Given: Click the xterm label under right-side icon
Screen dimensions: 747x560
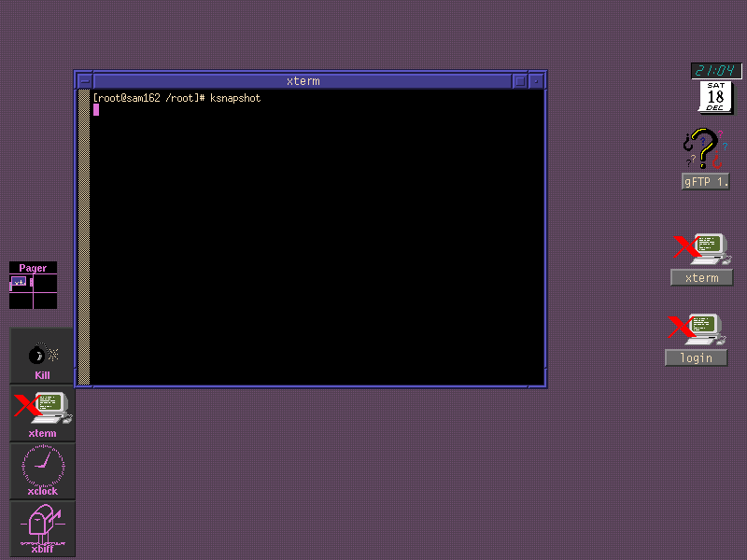Looking at the screenshot, I should (x=702, y=277).
